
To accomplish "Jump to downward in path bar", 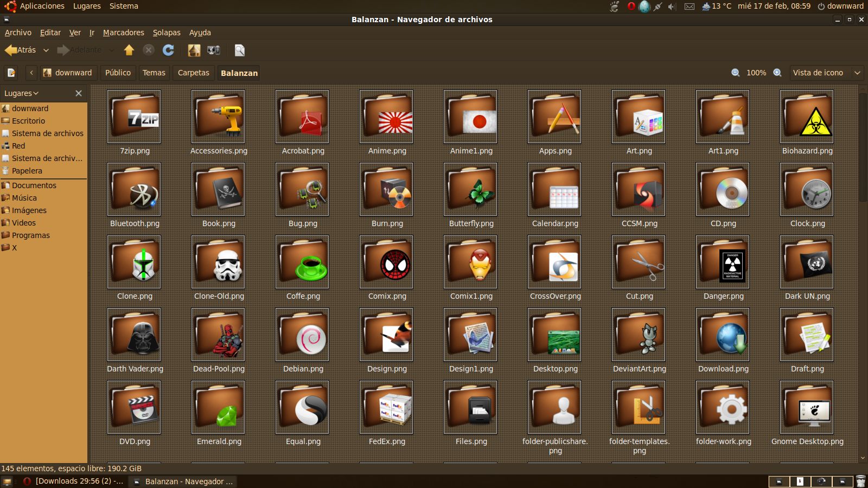I will click(68, 73).
